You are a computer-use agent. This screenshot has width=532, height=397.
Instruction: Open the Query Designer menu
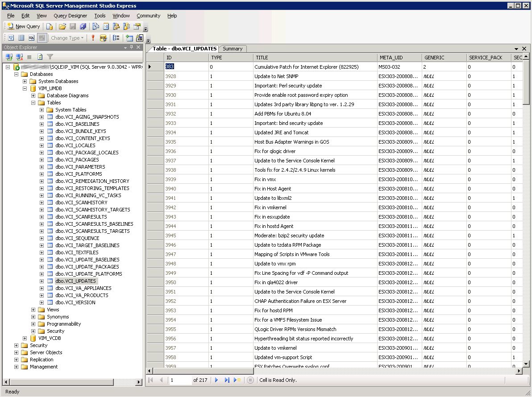(70, 16)
